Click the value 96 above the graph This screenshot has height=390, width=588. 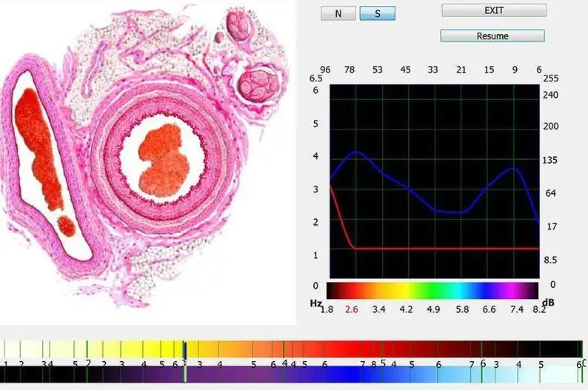click(x=325, y=70)
